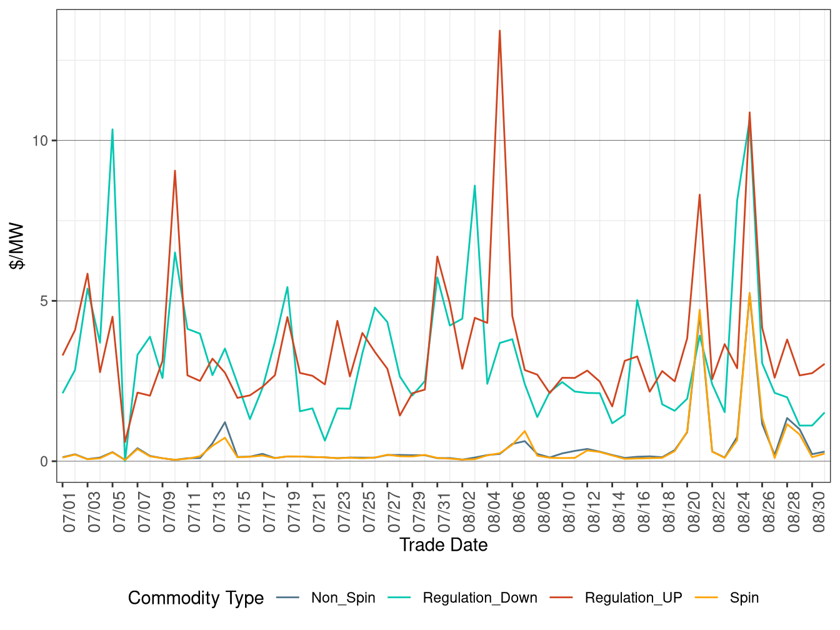Select the Regulation_UP legend line marker
The image size is (840, 630).
[x=562, y=597]
